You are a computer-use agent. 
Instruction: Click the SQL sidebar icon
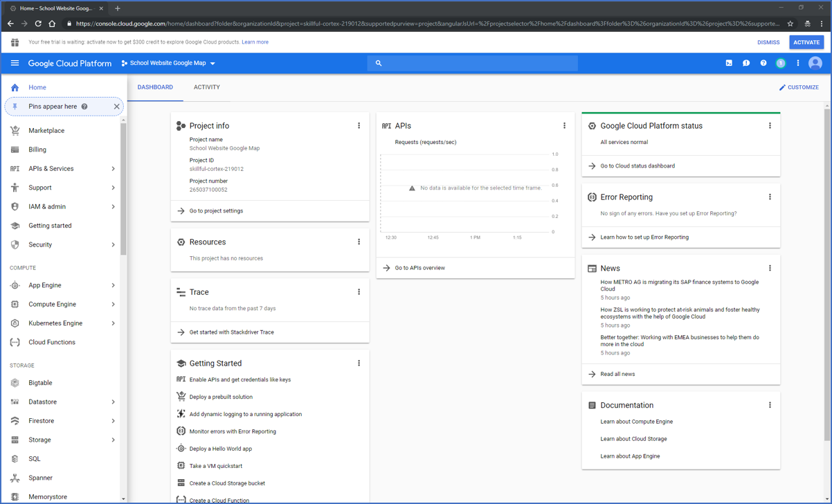pos(15,459)
